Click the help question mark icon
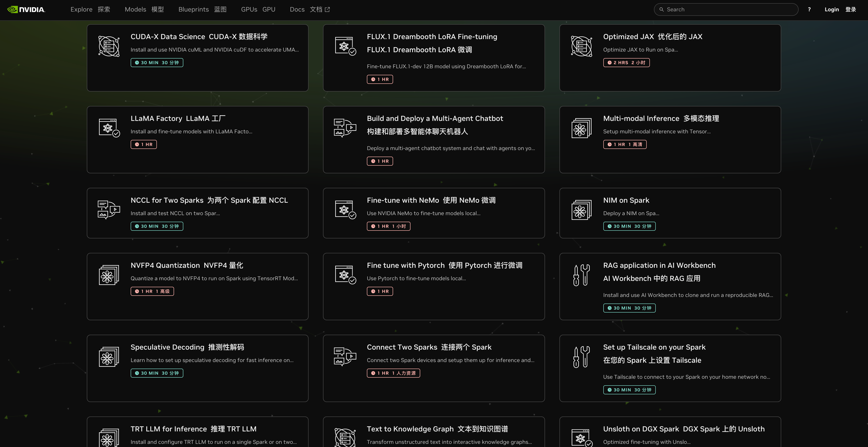868x447 pixels. click(x=809, y=9)
